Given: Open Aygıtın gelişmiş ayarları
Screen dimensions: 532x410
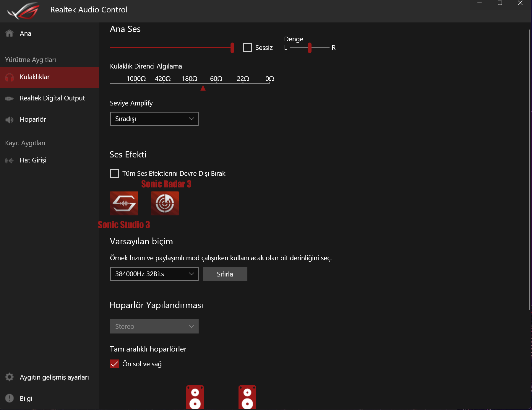Looking at the screenshot, I should click(49, 377).
